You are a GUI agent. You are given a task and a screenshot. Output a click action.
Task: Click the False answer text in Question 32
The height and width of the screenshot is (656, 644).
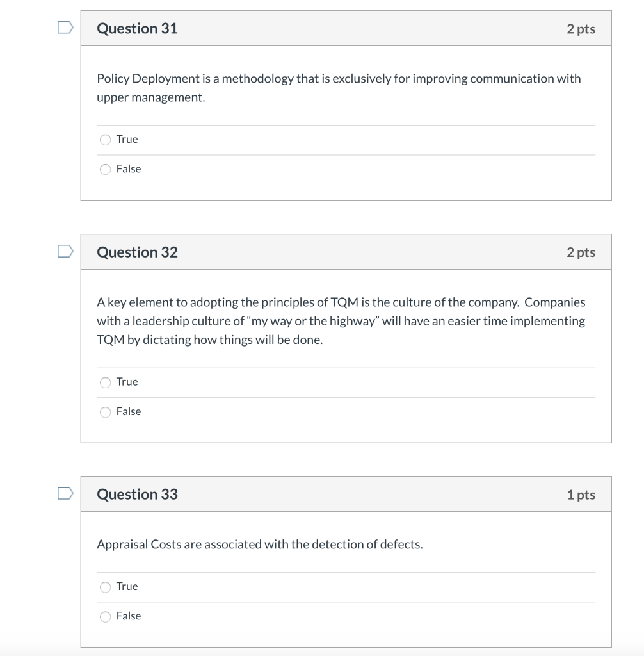pos(129,412)
